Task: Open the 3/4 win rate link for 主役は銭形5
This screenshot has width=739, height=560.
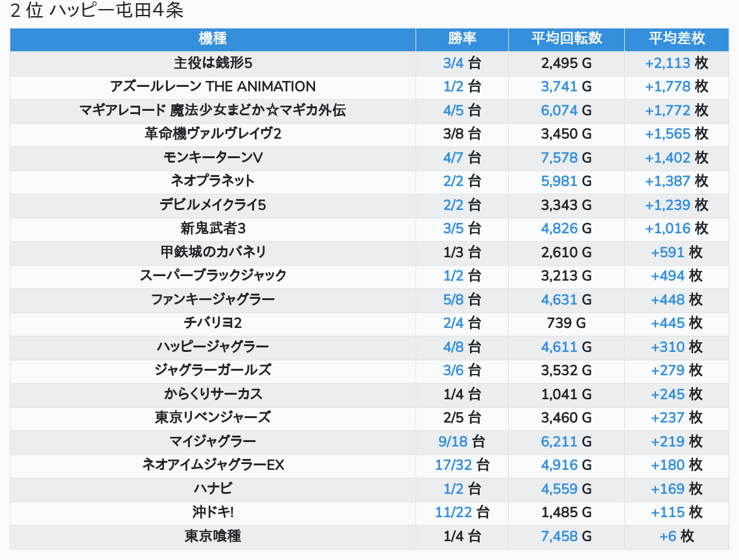Action: (x=453, y=64)
